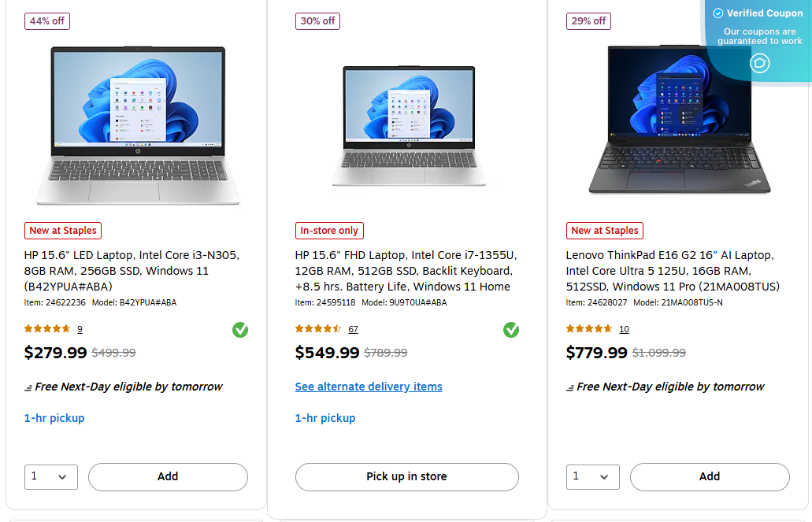Click the green availability checkmark on HP LED Laptop
The height and width of the screenshot is (522, 812).
click(x=240, y=330)
